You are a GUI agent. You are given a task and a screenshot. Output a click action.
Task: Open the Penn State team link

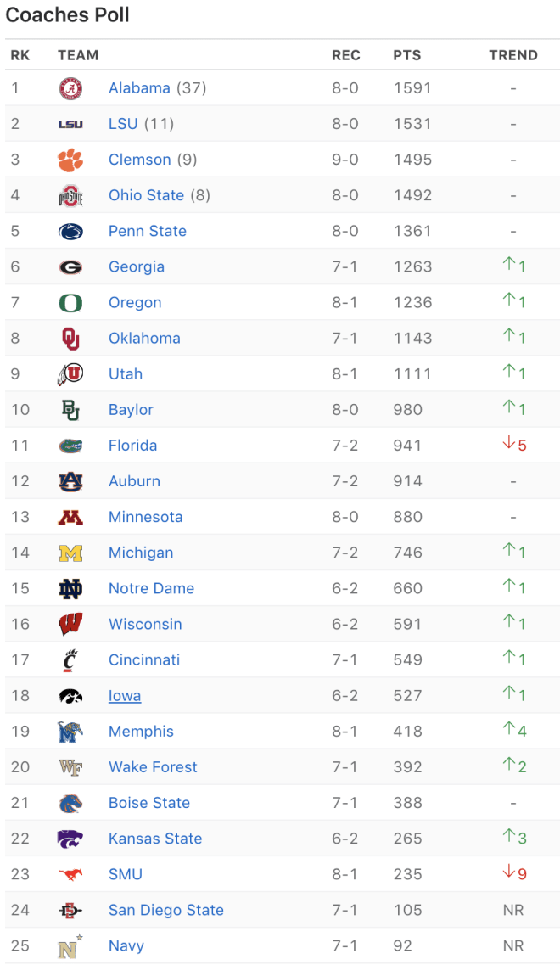click(x=148, y=231)
